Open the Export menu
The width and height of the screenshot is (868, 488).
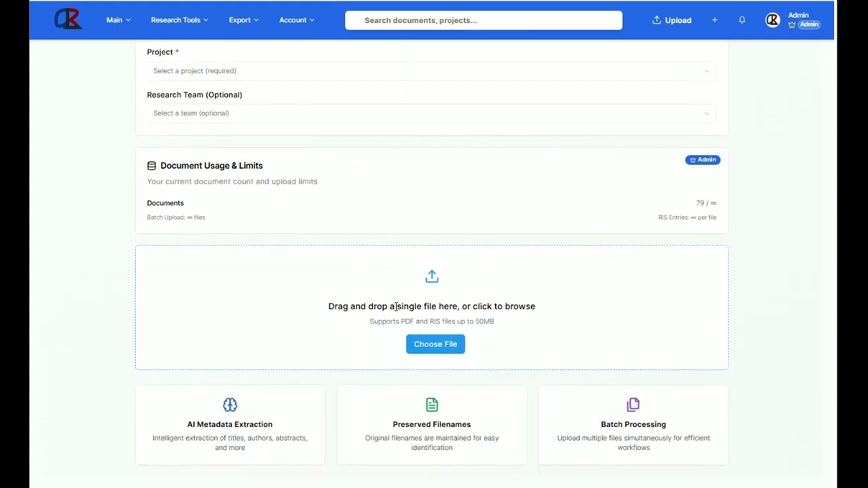coord(243,20)
